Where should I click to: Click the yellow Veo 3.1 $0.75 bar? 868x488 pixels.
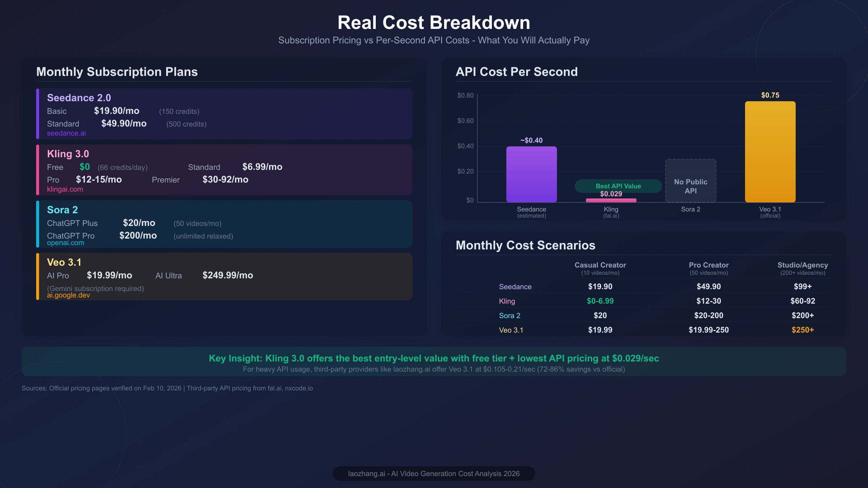[770, 152]
